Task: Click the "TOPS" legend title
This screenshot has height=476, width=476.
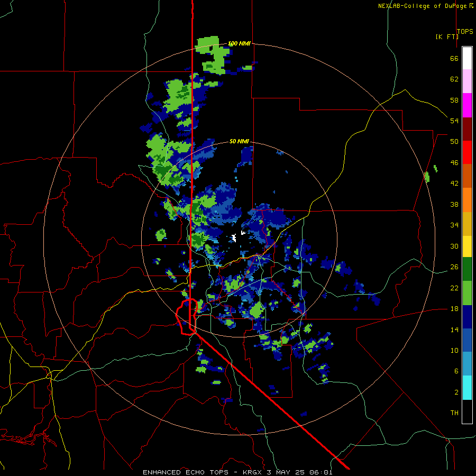Action: pos(465,32)
